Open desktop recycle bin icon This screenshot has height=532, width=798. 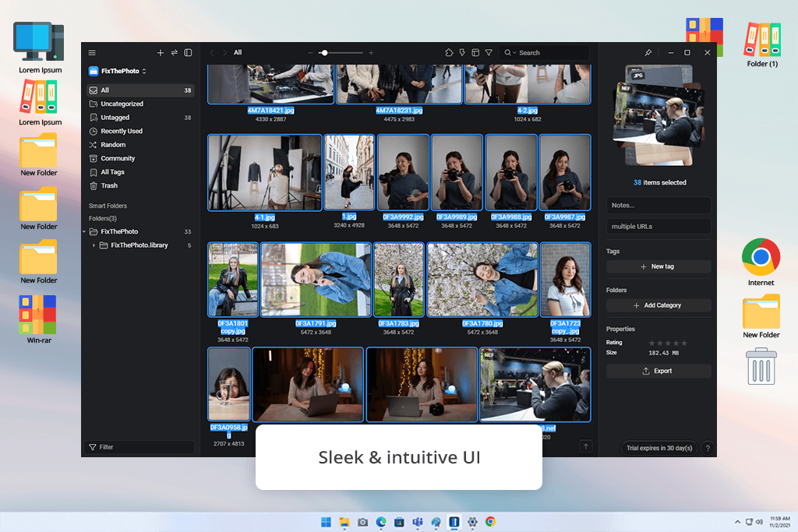(761, 366)
